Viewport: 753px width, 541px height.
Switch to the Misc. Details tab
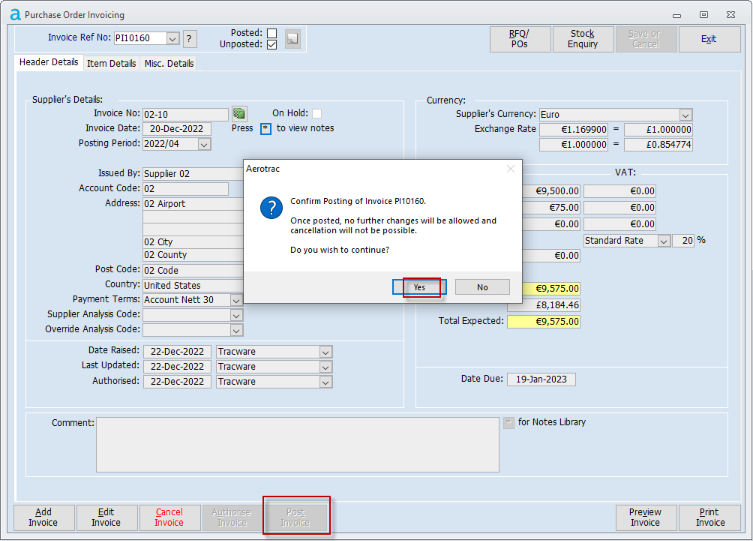click(x=169, y=63)
